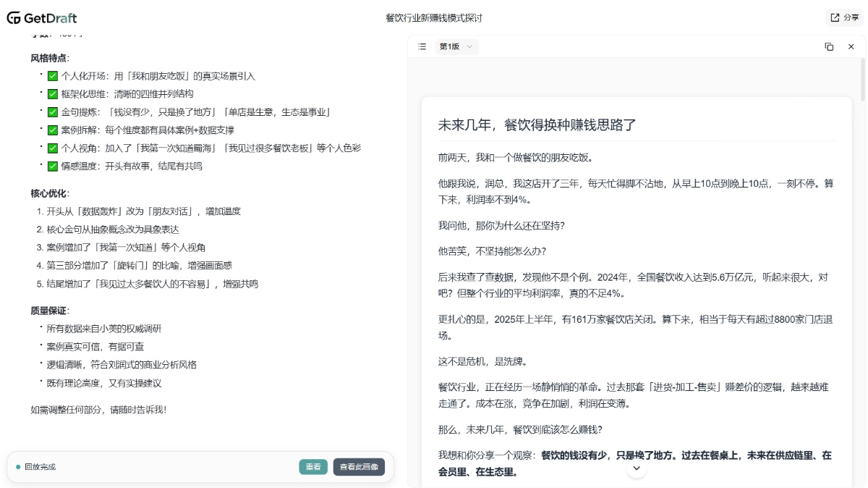This screenshot has width=868, height=488.
Task: Expand content with the down chevron button
Action: pos(637,468)
